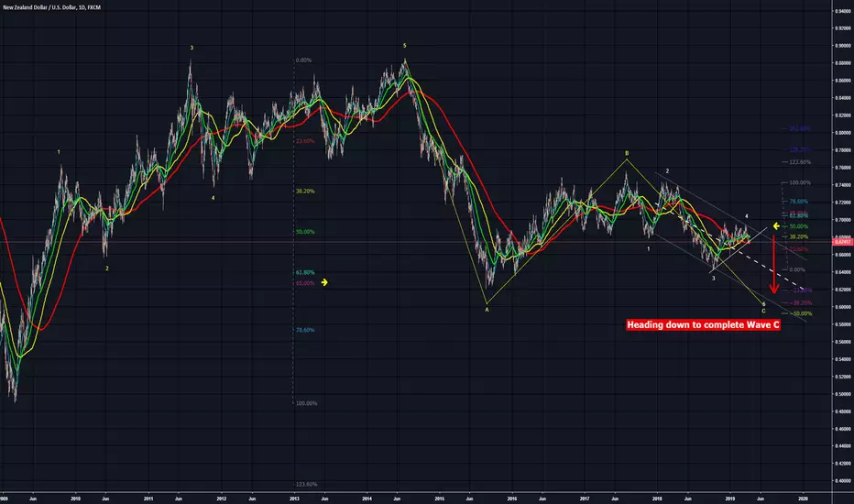Screen dimensions: 854x504
Task: Click the 0.54000 price axis label
Action: pyautogui.click(x=843, y=359)
